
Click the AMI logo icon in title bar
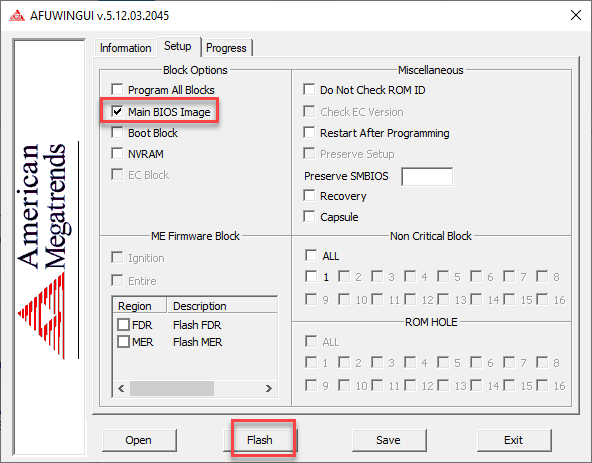17,16
